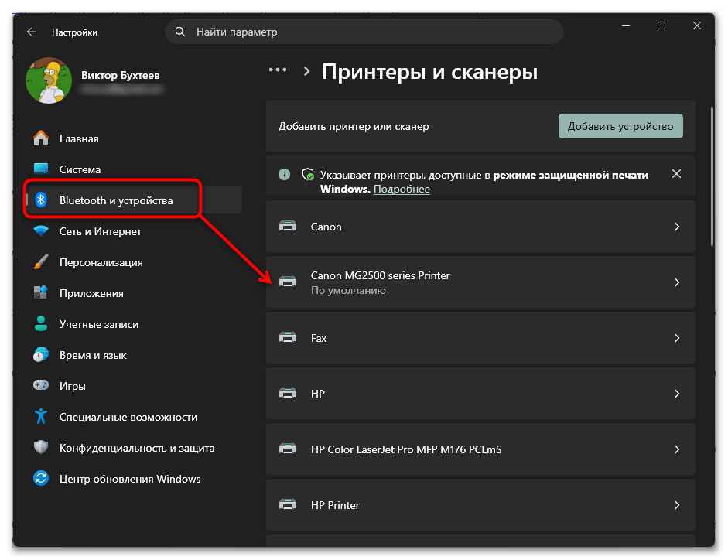Click the breadcrumb ellipsis button
The width and height of the screenshot is (728, 560).
click(x=278, y=70)
